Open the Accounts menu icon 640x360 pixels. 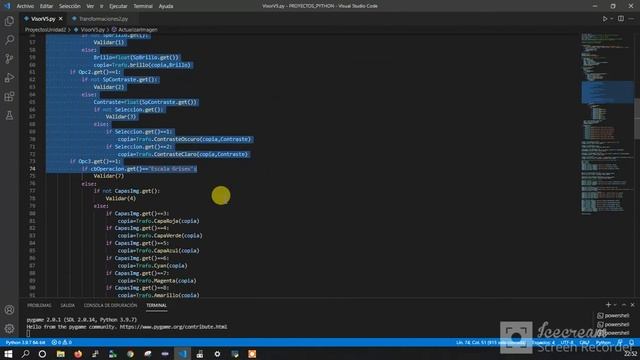click(x=9, y=310)
